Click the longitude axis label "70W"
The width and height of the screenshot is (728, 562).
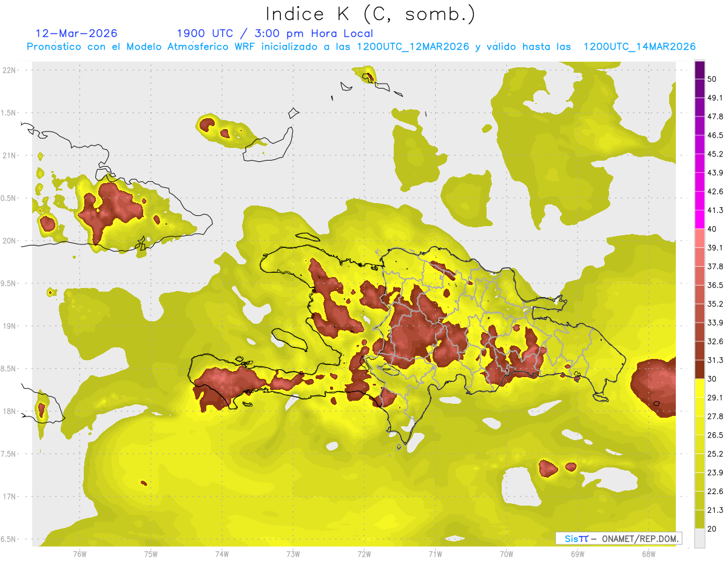(x=506, y=554)
